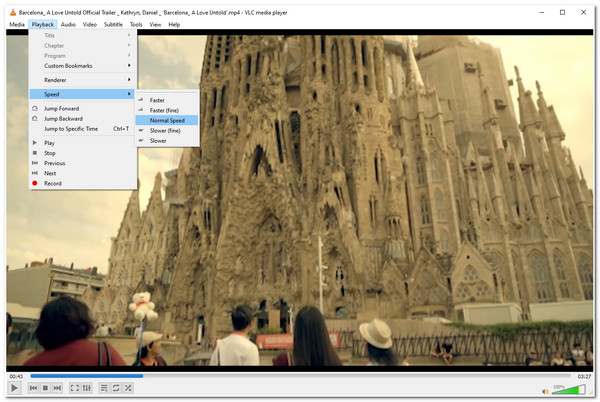
Task: Open the View menu
Action: tap(155, 24)
